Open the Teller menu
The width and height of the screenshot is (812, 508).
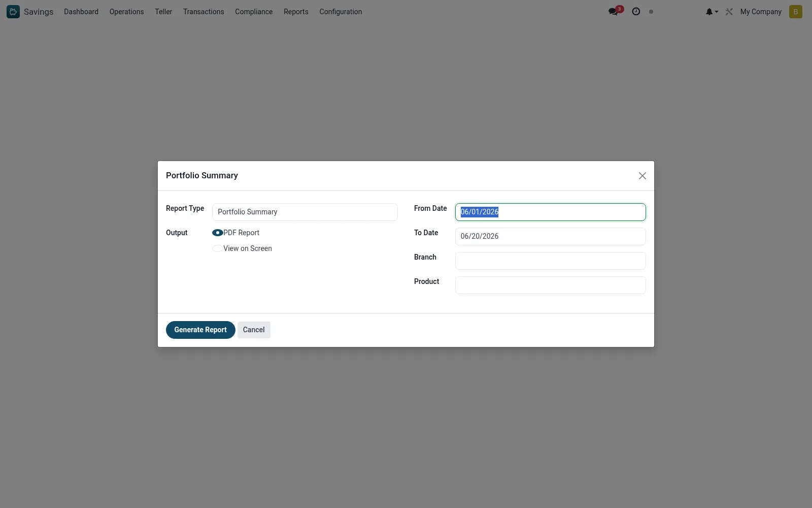point(163,12)
